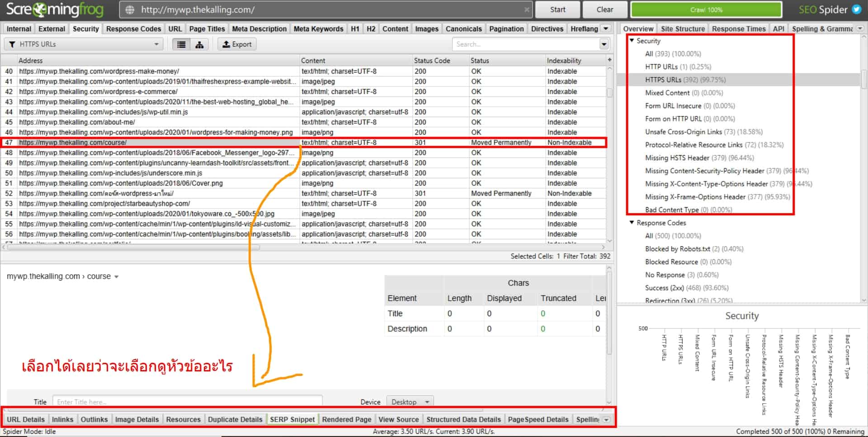
Task: Open the Meta Description tab
Action: pos(259,28)
